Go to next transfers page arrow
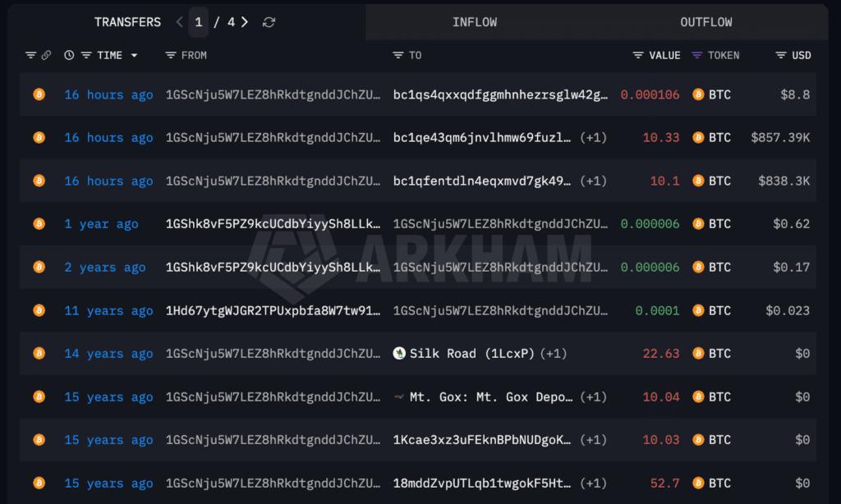 245,22
